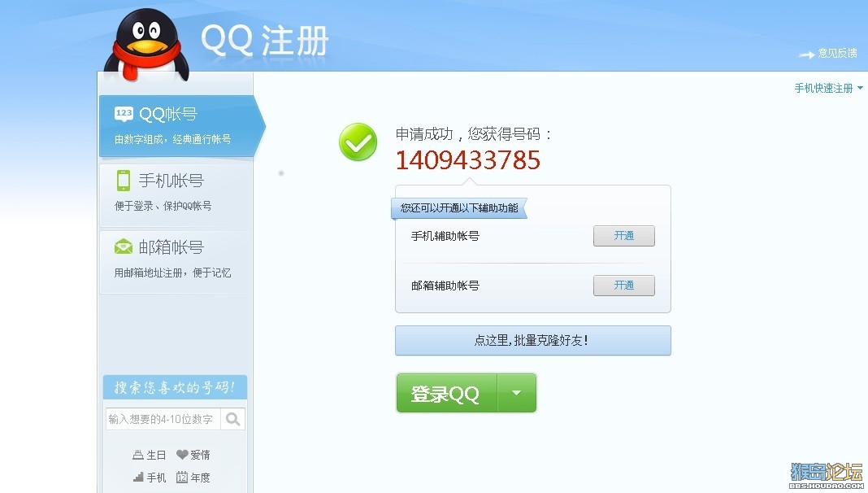Click the 123 icon beside QQ帐号
This screenshot has height=493, width=868.
124,114
